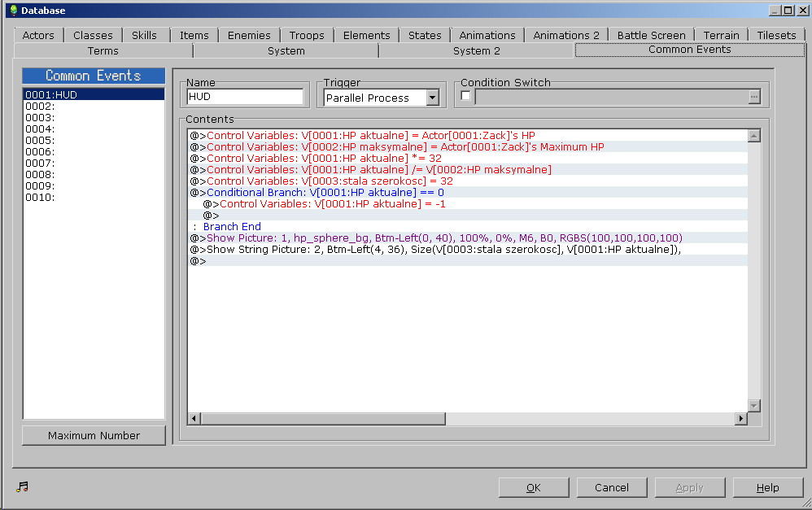Select common event 0002 in the list
Screen dimensions: 812x510
(94, 106)
